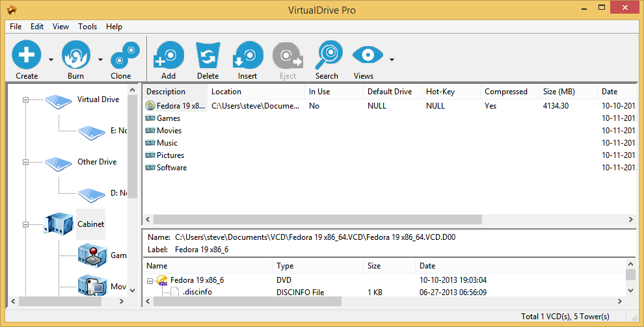Open the Views dropdown arrow
The height and width of the screenshot is (327, 644).
tap(392, 60)
